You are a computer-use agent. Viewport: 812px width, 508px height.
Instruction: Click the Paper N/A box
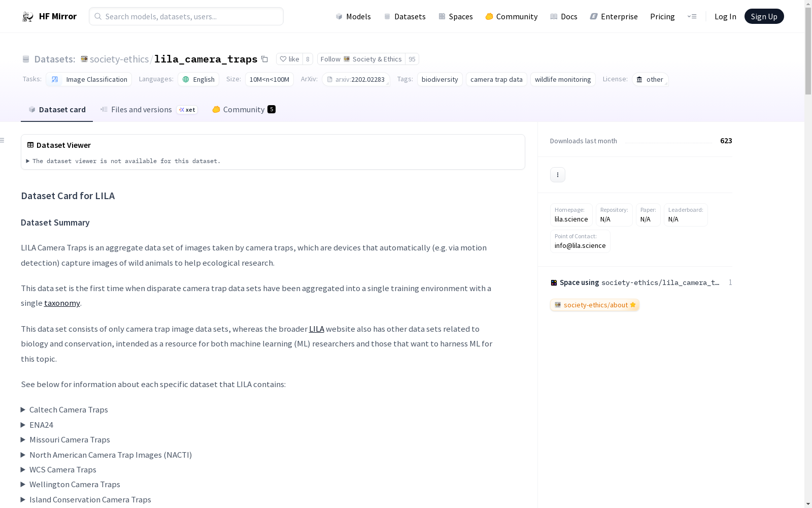[648, 215]
